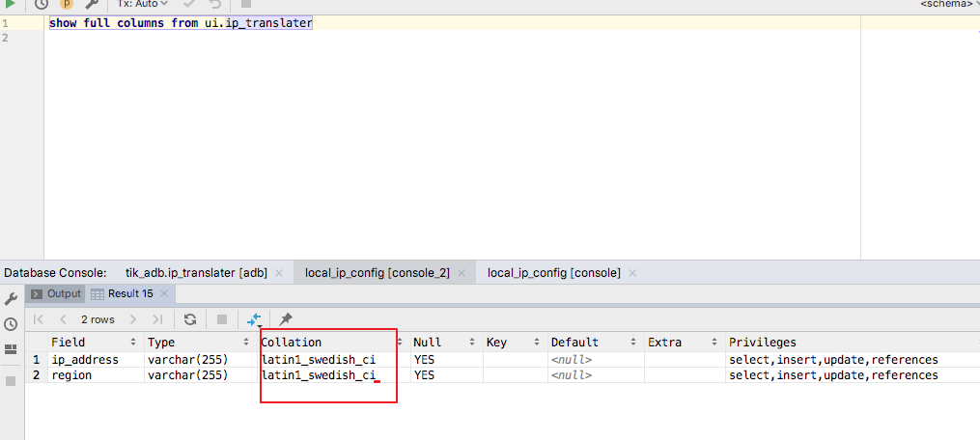This screenshot has height=440, width=980.
Task: Run the query with green Execute icon
Action: point(10,4)
